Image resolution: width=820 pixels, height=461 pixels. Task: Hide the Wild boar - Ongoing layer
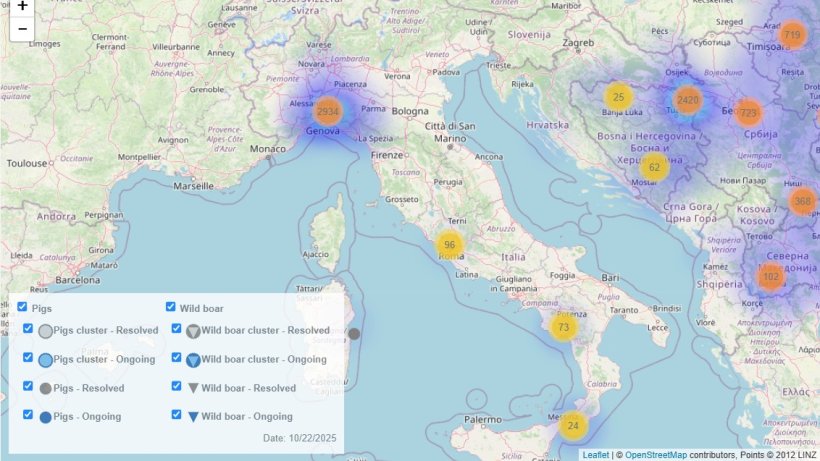(177, 415)
